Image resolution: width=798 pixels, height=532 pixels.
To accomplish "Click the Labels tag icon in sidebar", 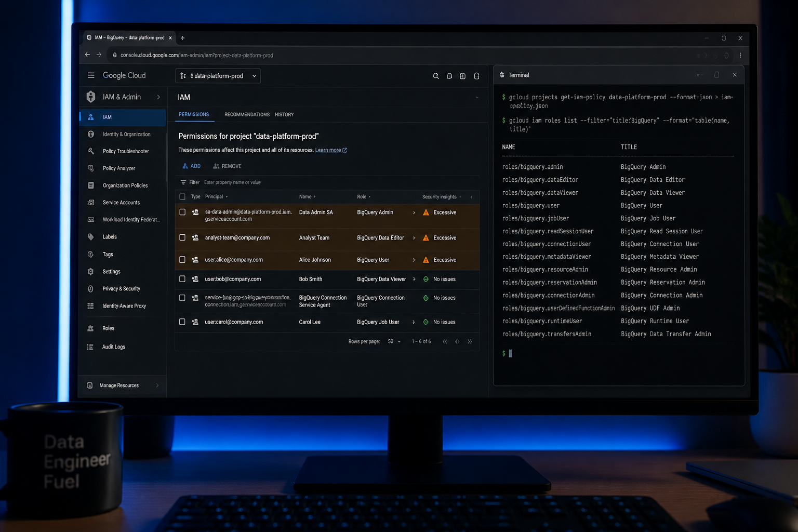I will coord(91,237).
